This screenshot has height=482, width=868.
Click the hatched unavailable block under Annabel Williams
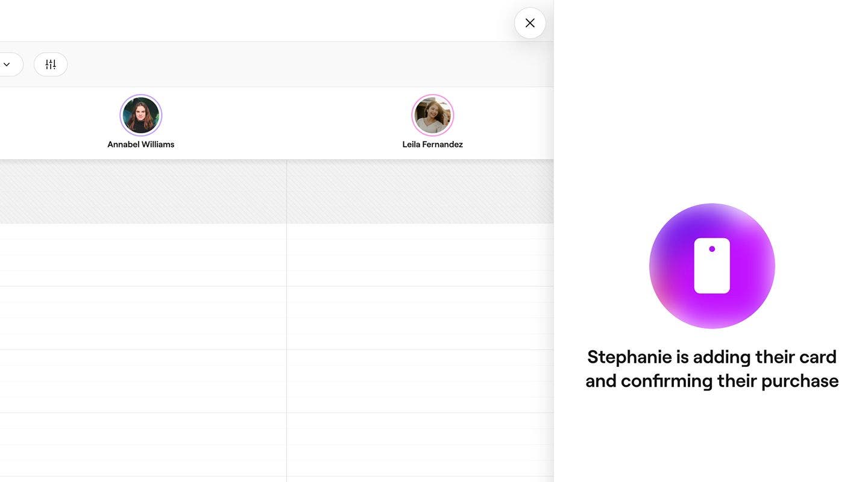tap(143, 192)
